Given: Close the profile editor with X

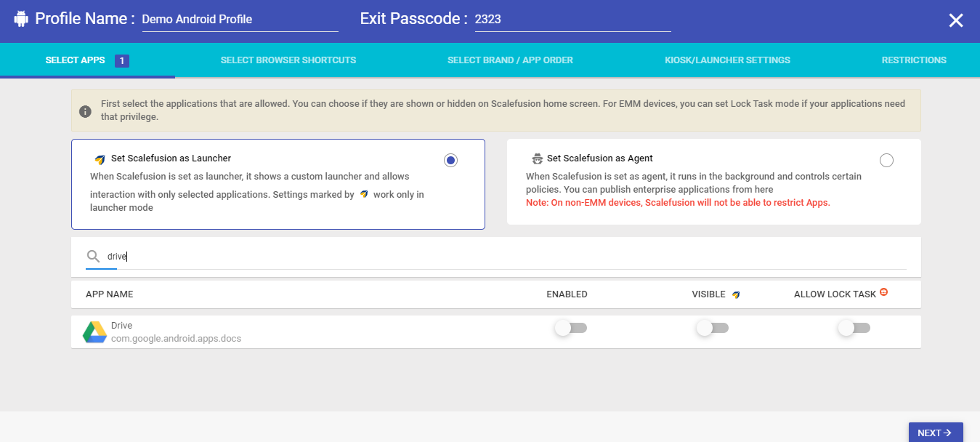Looking at the screenshot, I should click(956, 20).
